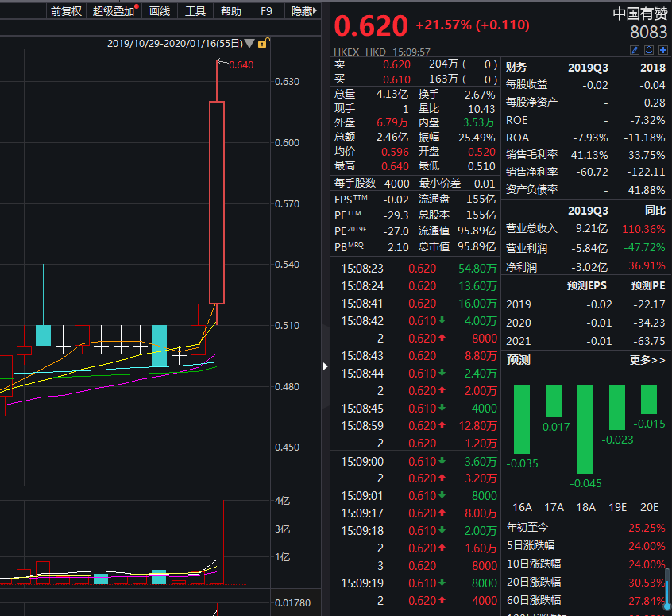672x616 pixels.
Task: Click the 预测 section title
Action: (518, 360)
